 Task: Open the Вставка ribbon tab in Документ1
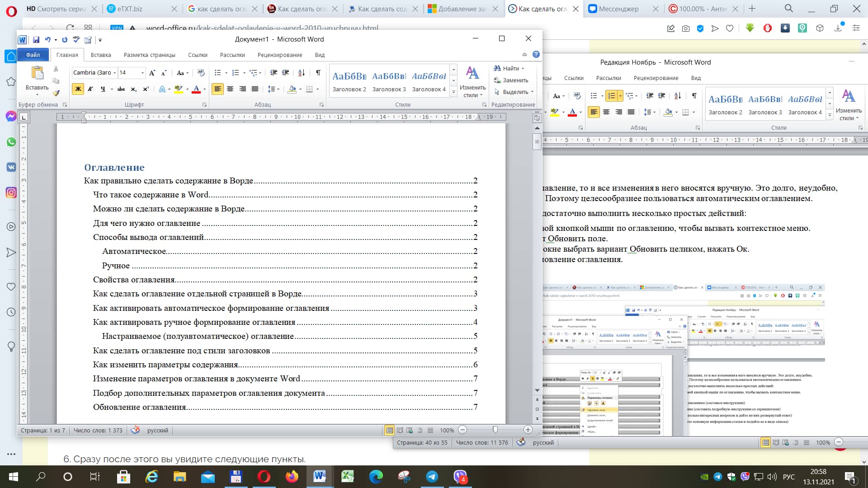coord(100,55)
